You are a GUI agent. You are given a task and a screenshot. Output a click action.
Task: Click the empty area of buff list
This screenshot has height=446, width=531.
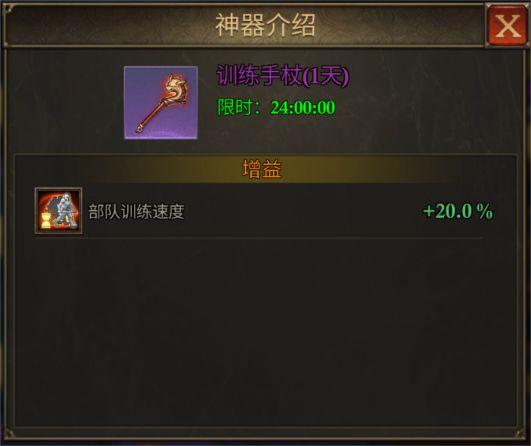tap(266, 332)
